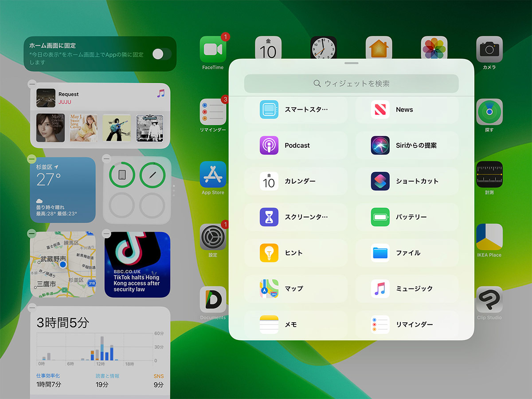Remove the TikTok news widget with minus button
532x399 pixels.
[x=106, y=233]
